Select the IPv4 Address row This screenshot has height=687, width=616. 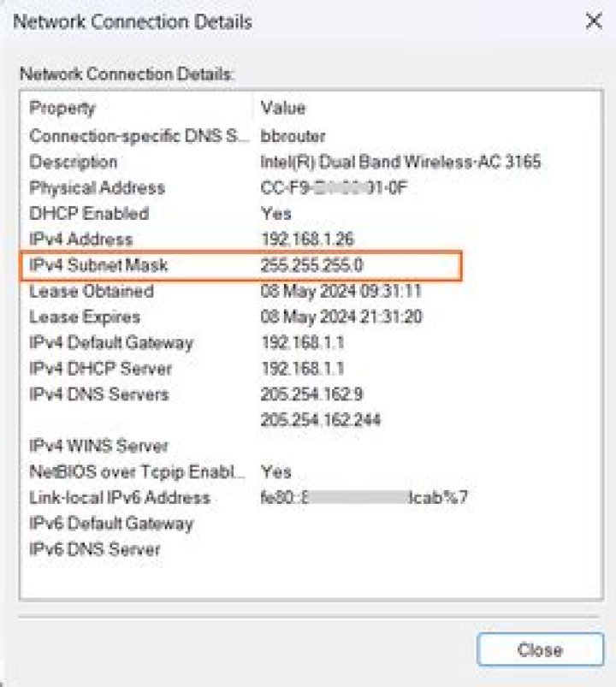[x=81, y=239]
